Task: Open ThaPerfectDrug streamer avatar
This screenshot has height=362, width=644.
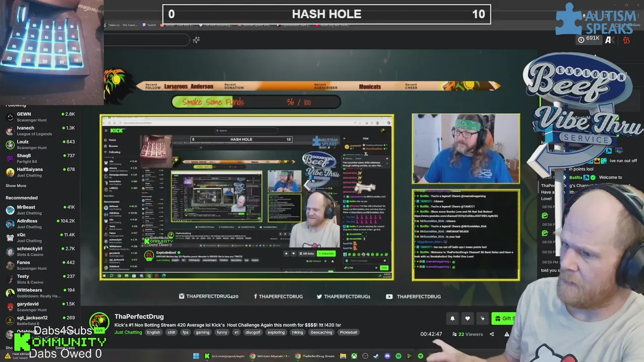Action: click(99, 323)
